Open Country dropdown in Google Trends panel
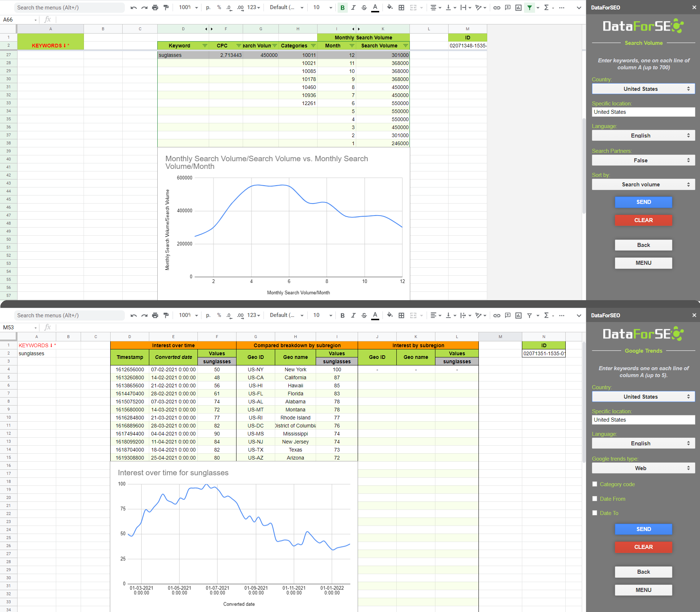The height and width of the screenshot is (612, 700). (643, 397)
